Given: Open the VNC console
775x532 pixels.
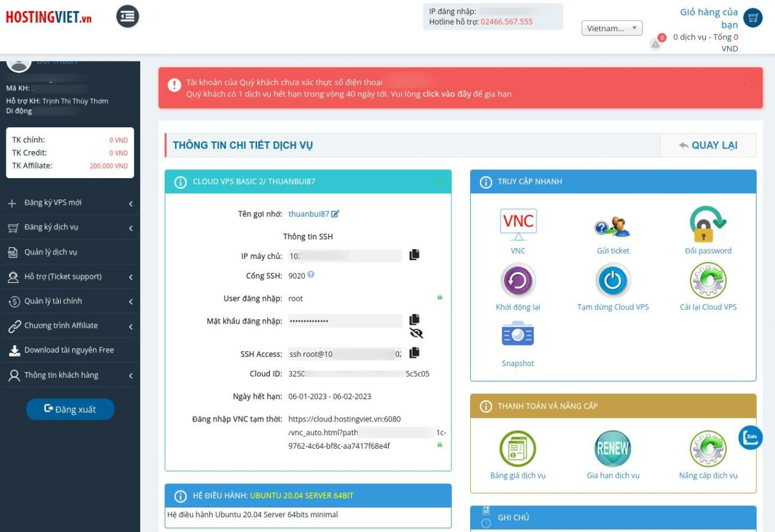Looking at the screenshot, I should point(517,222).
